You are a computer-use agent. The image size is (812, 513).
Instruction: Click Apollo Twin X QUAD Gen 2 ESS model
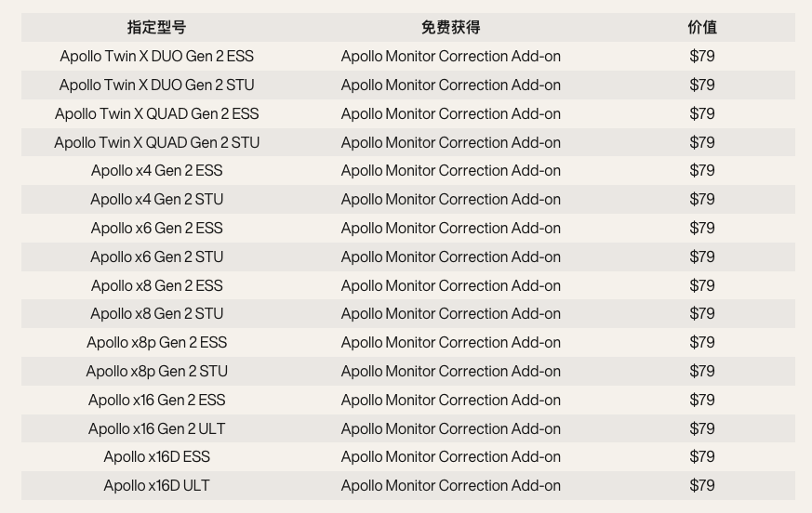[156, 113]
